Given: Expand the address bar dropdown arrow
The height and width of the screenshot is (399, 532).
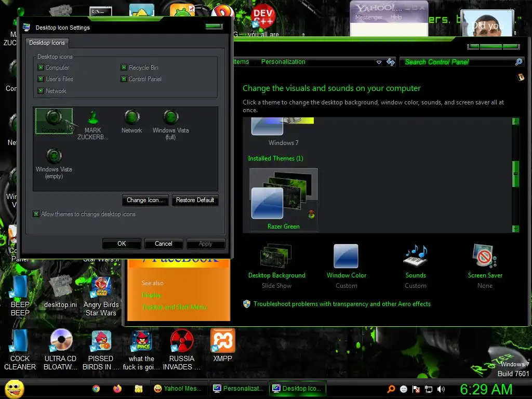Looking at the screenshot, I should [x=379, y=62].
